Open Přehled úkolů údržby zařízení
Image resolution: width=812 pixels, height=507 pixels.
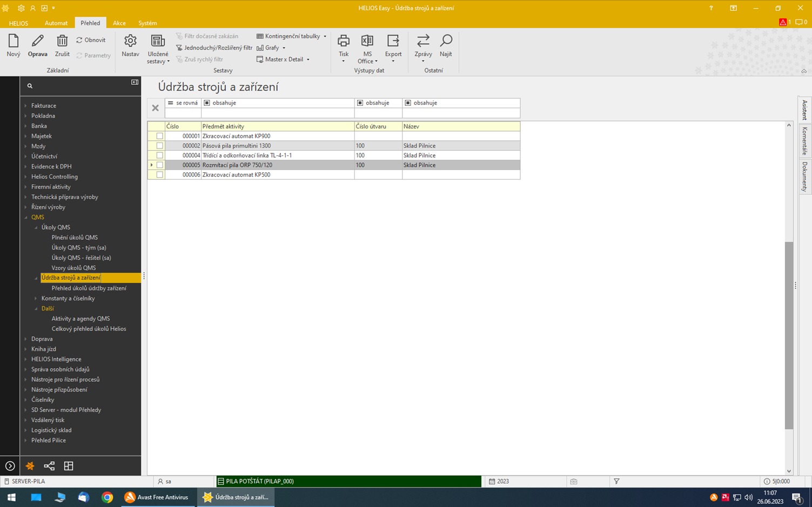click(89, 288)
